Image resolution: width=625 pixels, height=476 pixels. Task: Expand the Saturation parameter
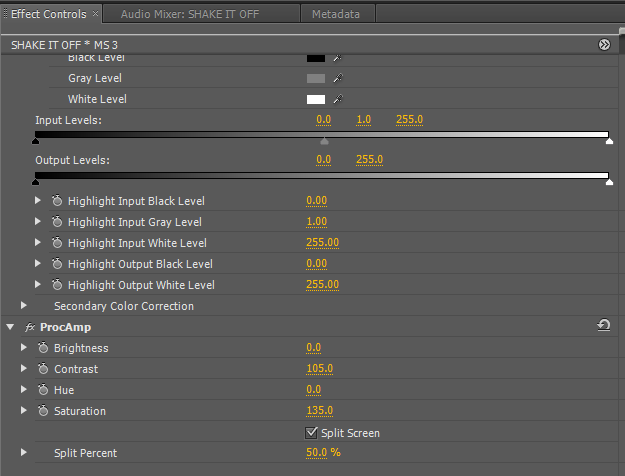point(24,410)
